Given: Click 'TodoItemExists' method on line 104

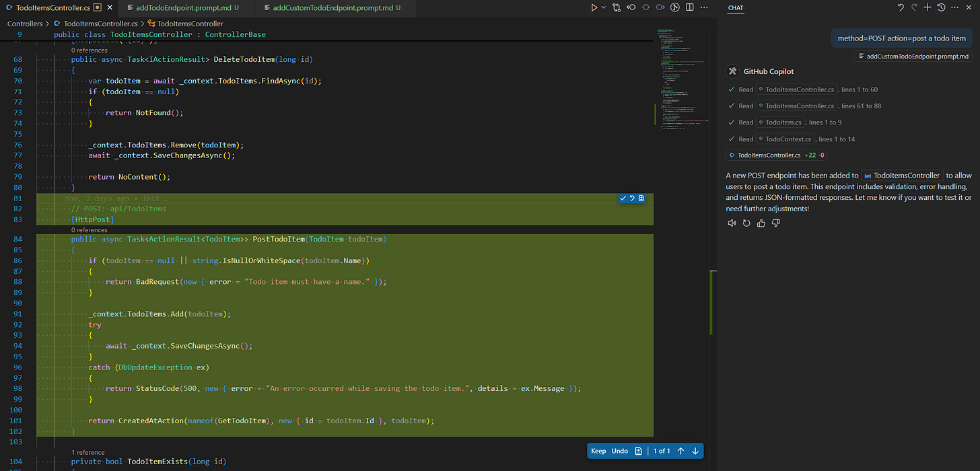Looking at the screenshot, I should pos(157,462).
